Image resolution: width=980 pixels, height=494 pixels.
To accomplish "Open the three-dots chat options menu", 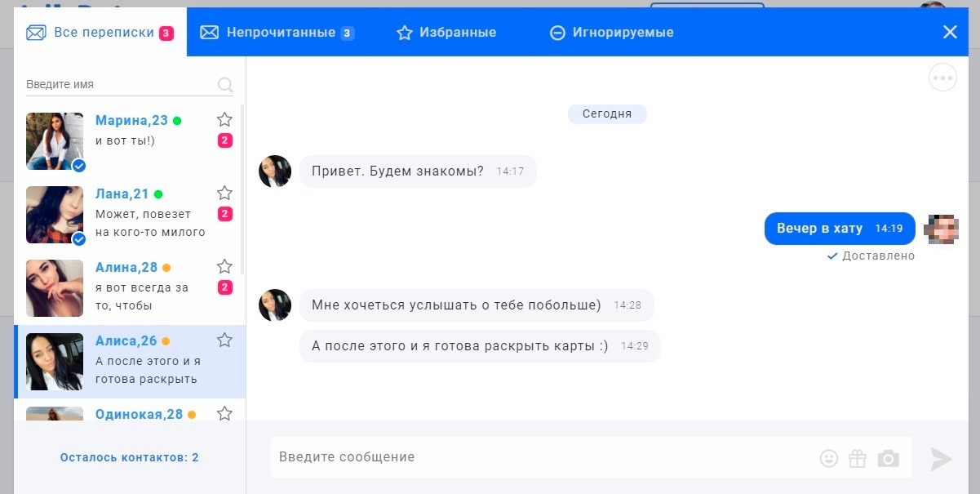I will (942, 78).
